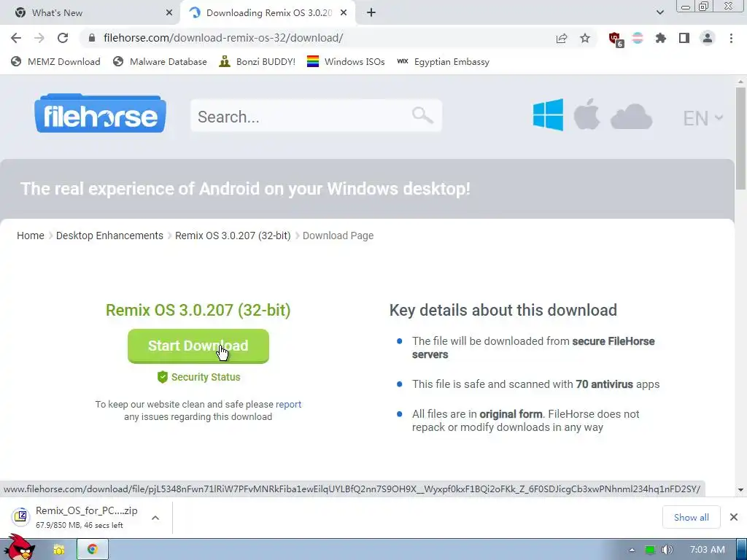Expand the download item options chevron
The width and height of the screenshot is (747, 560).
pyautogui.click(x=155, y=518)
